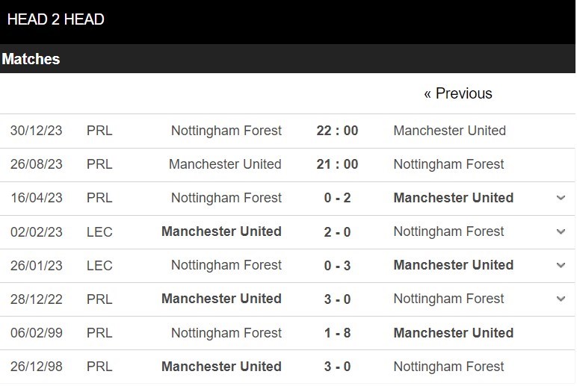Image resolution: width=577 pixels, height=392 pixels.
Task: Click the LEC label on 26/01/23 row
Action: point(99,266)
